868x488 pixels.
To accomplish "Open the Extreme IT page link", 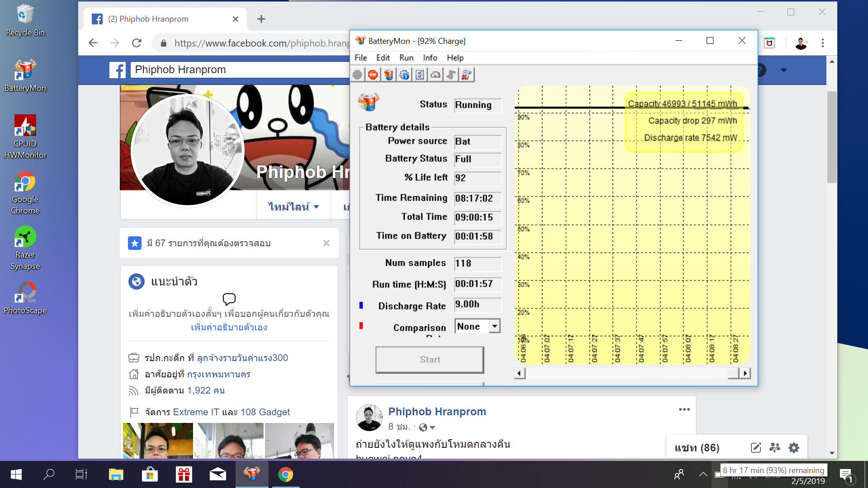I will [196, 412].
